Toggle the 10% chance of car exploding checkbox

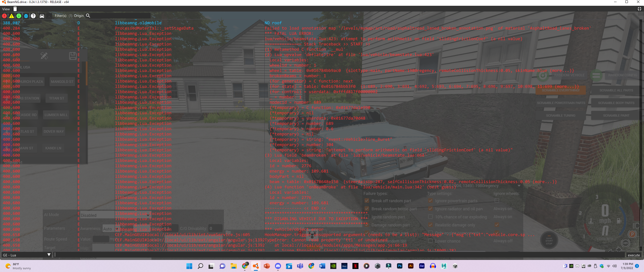pos(430,217)
